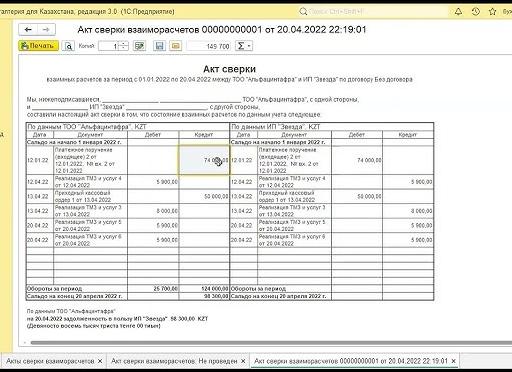Viewport: 512px width, 372px height.
Task: Open the history clock icon
Action: 476,12
